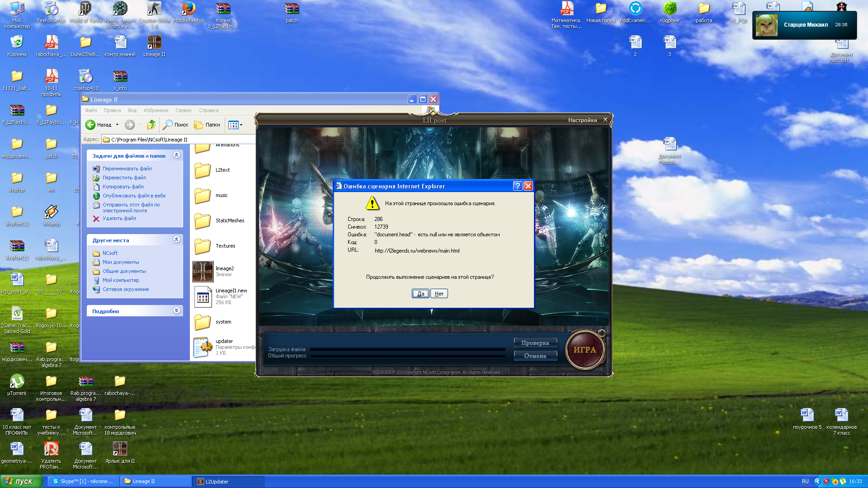Click the ИГРА round button in launcher
Screen dimensions: 868x488
click(x=585, y=350)
